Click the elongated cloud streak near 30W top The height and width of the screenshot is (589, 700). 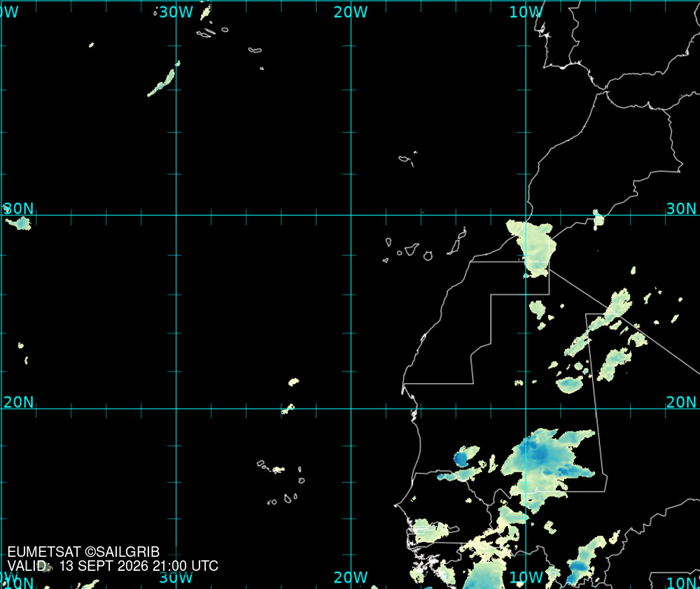163,79
